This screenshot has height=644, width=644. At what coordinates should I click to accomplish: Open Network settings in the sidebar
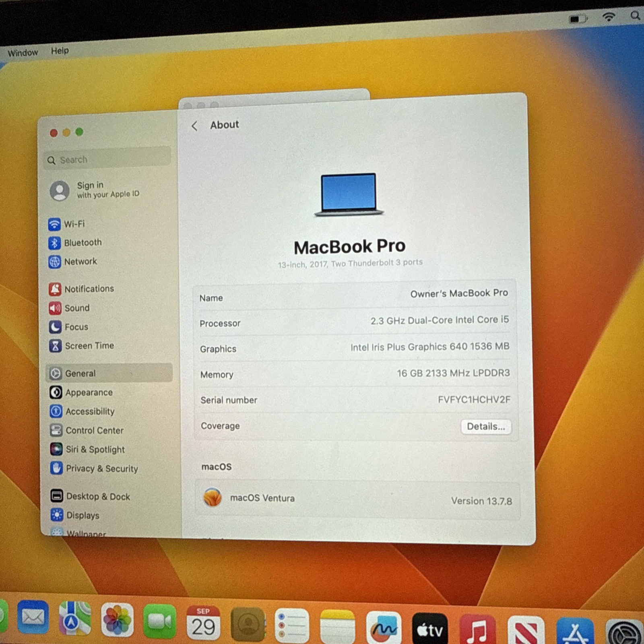pos(73,262)
